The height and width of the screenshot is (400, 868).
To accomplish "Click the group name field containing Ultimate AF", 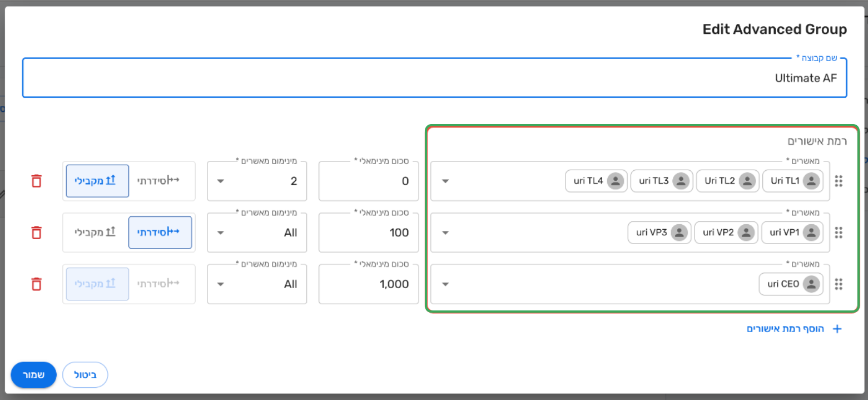I will [x=434, y=78].
